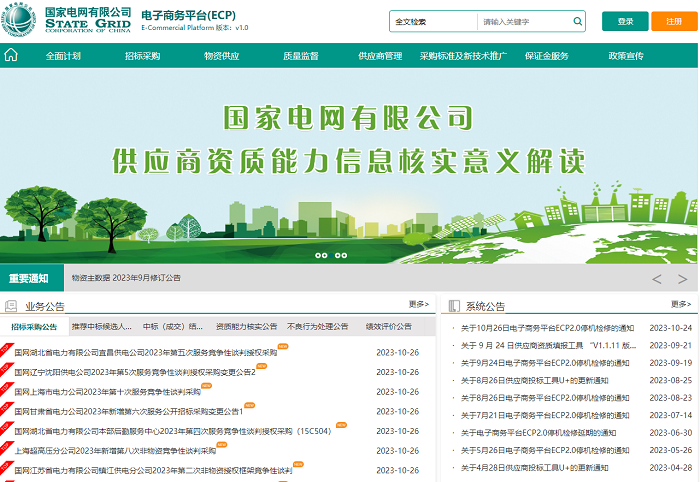700x482 pixels.
Task: Select first banner carousel dot
Action: click(318, 255)
